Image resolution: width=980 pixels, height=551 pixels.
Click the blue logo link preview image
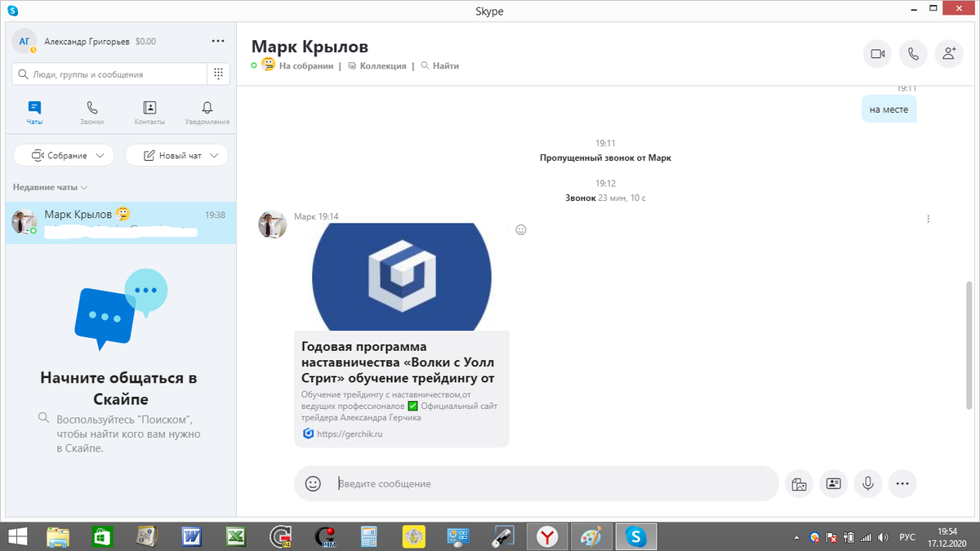click(x=402, y=277)
